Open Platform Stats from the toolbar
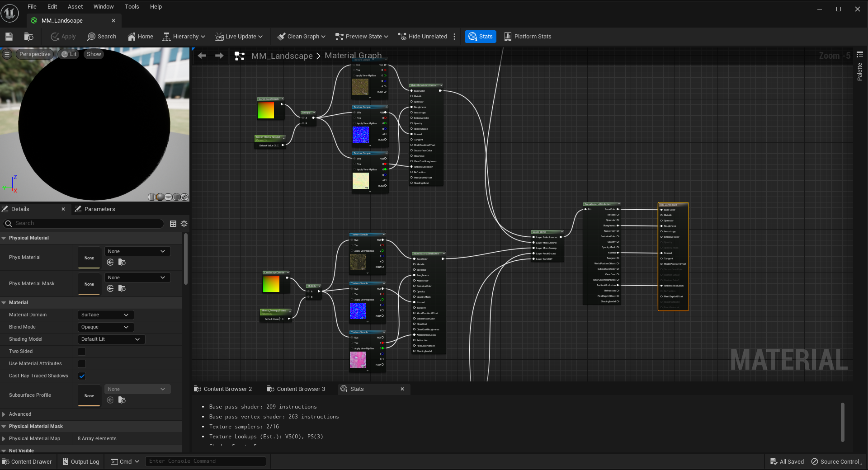Viewport: 868px width, 470px height. [528, 37]
